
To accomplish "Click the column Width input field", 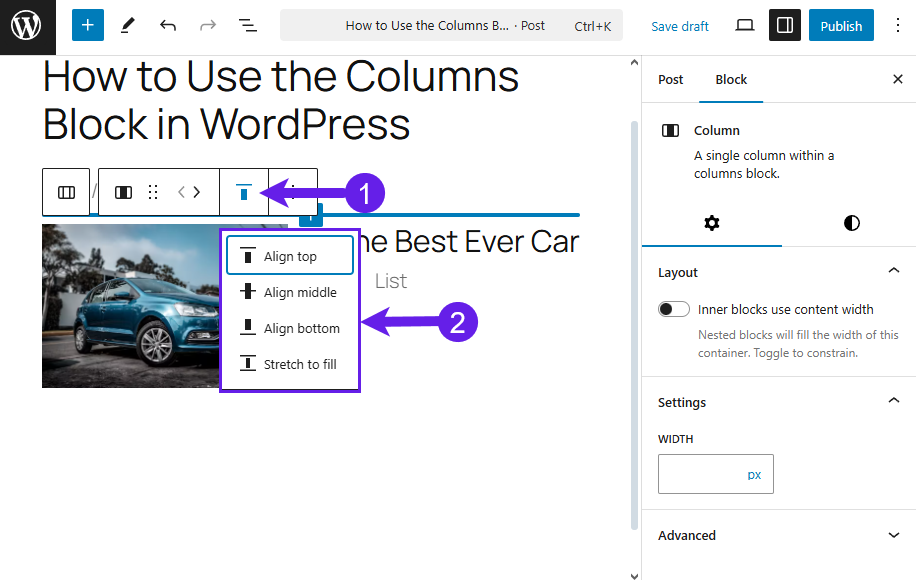I will [x=700, y=474].
